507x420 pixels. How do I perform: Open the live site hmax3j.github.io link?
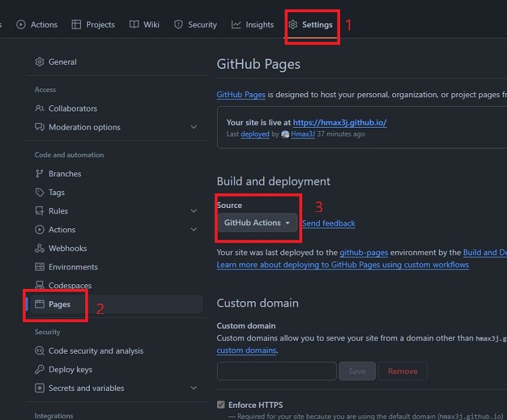pos(339,122)
